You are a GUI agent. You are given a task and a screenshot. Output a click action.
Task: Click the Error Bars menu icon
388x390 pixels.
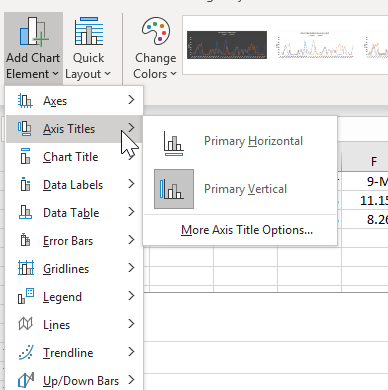point(25,240)
